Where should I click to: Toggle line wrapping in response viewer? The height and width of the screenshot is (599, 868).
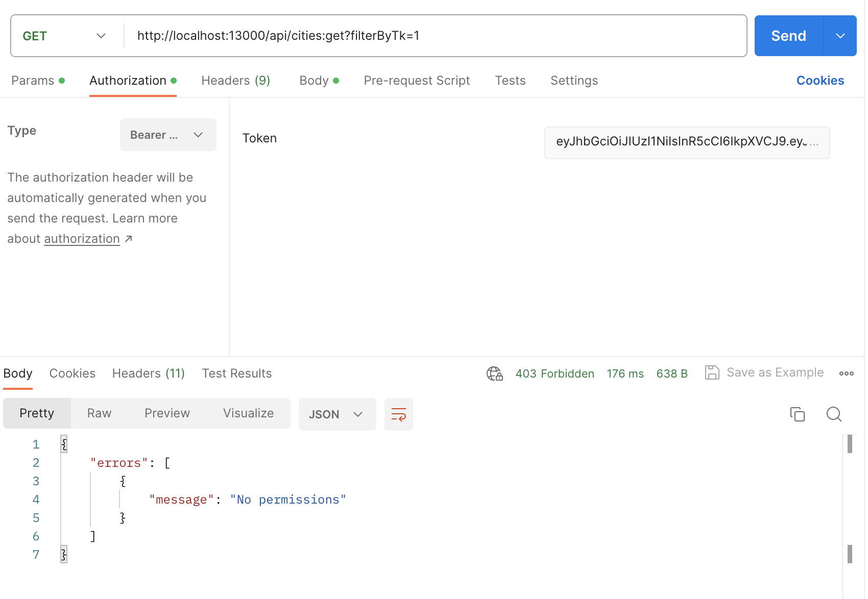[398, 414]
